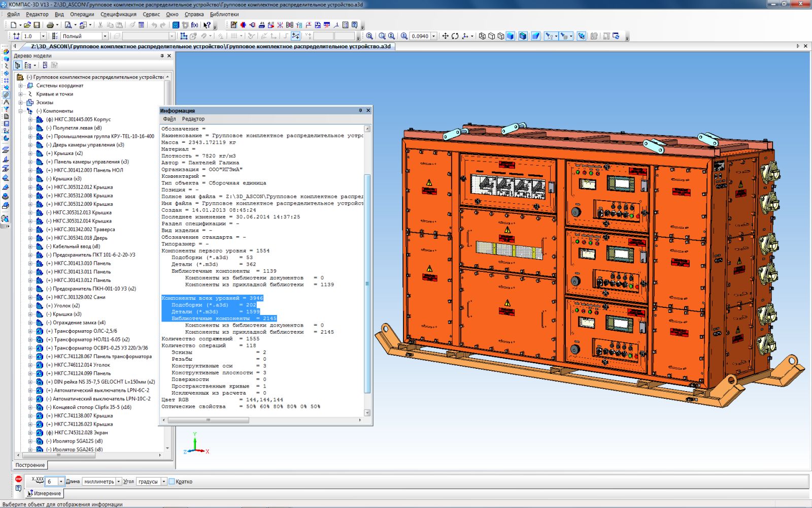
Task: Click the Print icon in toolbar
Action: (50, 25)
